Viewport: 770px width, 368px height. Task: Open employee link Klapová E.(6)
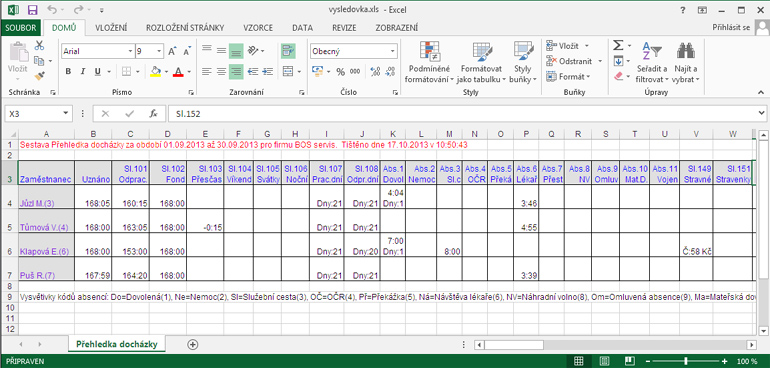(x=44, y=252)
